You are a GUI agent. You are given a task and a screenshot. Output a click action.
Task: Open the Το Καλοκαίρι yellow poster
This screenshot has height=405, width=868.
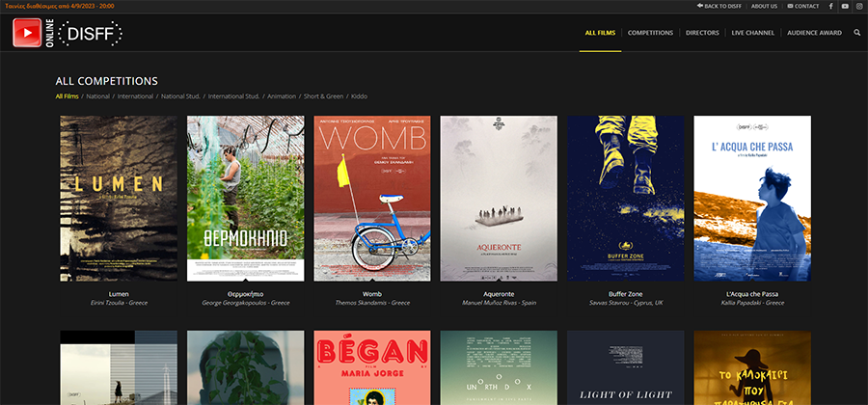(x=752, y=368)
